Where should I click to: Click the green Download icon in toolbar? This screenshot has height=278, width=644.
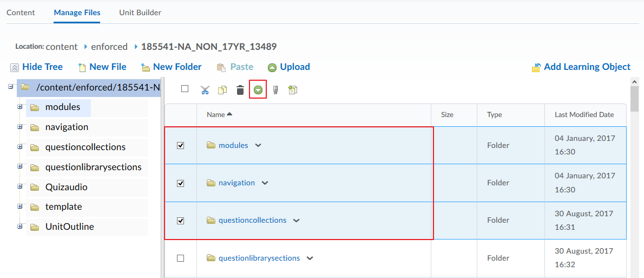(258, 90)
